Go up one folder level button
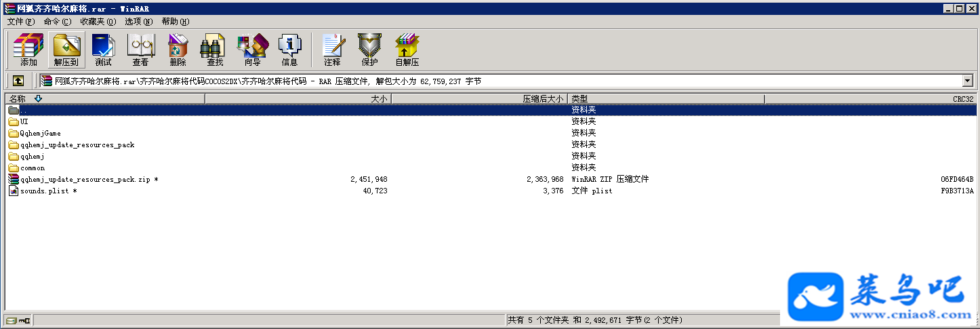980x329 pixels. point(18,81)
